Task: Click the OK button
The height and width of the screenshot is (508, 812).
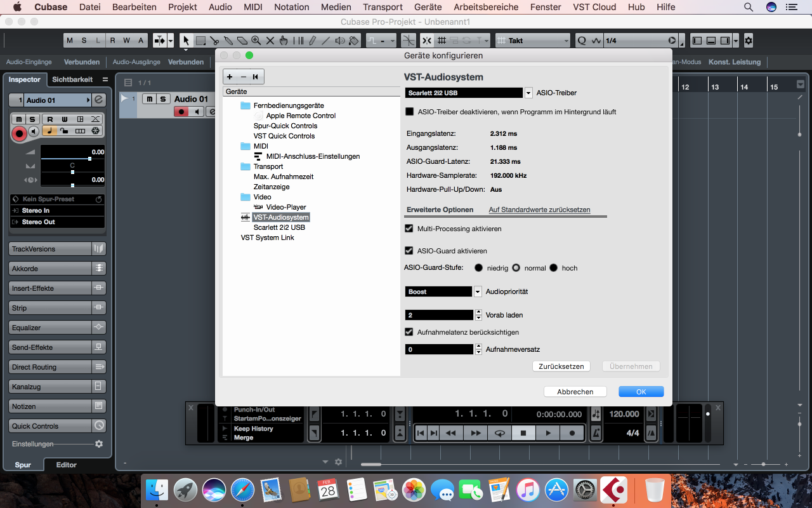Action: [641, 392]
